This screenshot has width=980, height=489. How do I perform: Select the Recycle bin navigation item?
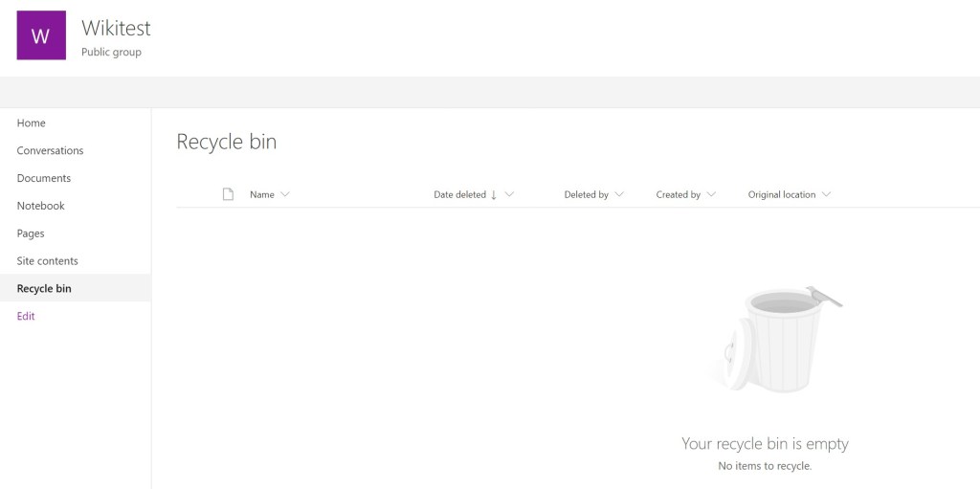pyautogui.click(x=44, y=289)
